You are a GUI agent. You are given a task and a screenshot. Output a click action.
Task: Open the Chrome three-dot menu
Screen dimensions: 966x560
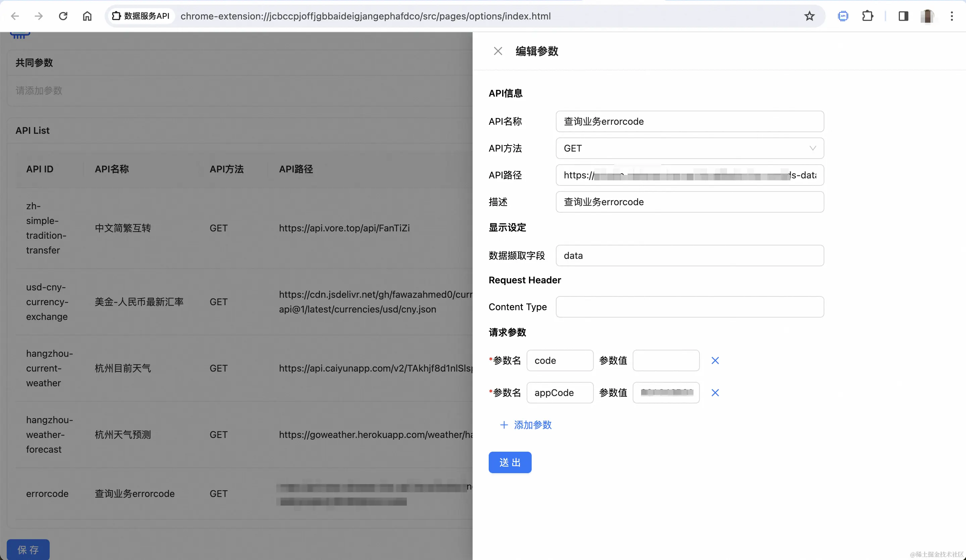pyautogui.click(x=952, y=16)
